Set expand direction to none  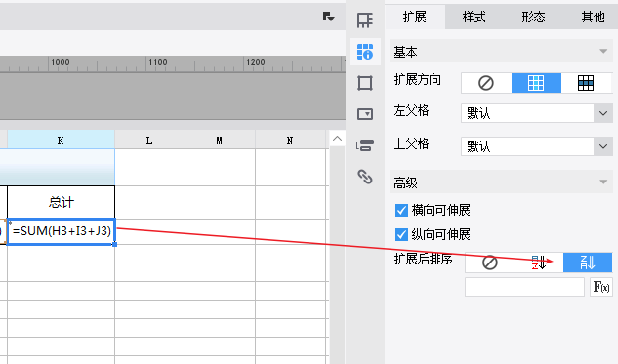tap(486, 83)
